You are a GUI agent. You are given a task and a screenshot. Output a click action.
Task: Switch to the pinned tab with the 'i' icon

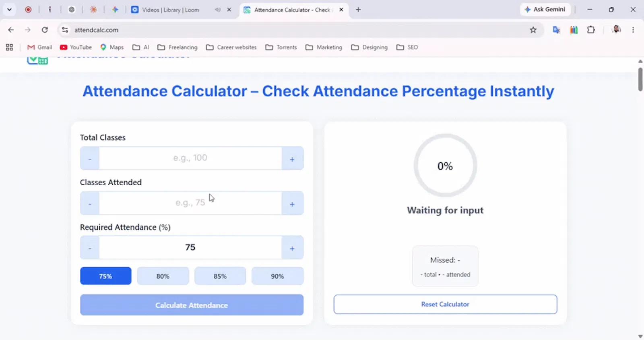tap(50, 9)
